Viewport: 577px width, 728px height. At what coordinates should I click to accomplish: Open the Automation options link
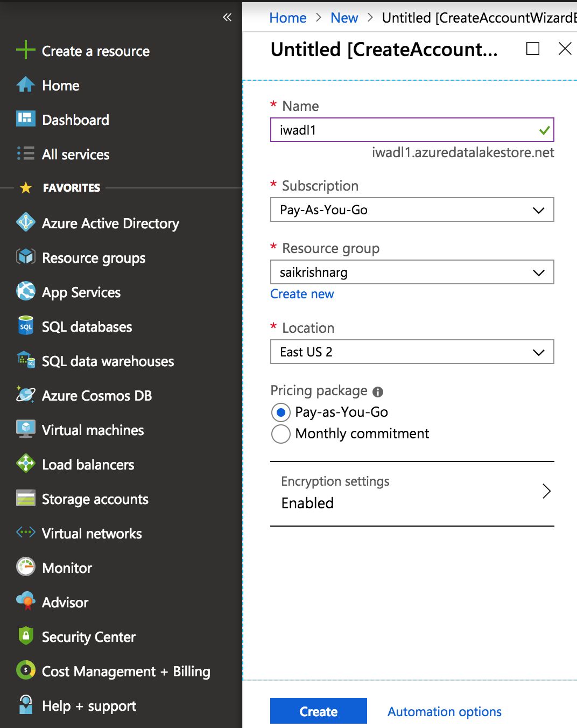[x=445, y=712]
